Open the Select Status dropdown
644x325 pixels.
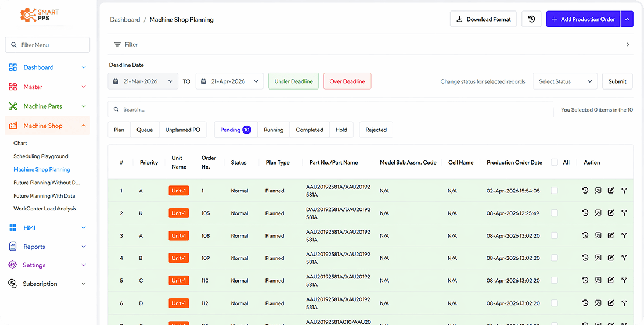(x=565, y=81)
